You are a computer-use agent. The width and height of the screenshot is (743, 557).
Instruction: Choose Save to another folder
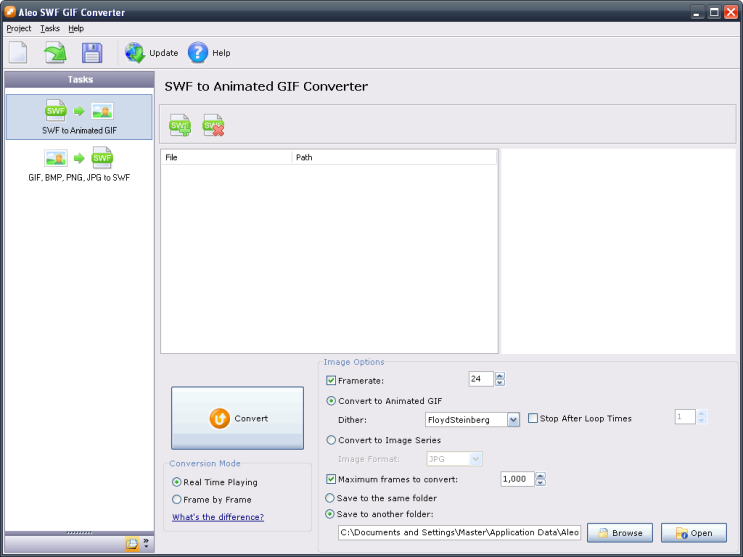pyautogui.click(x=329, y=514)
